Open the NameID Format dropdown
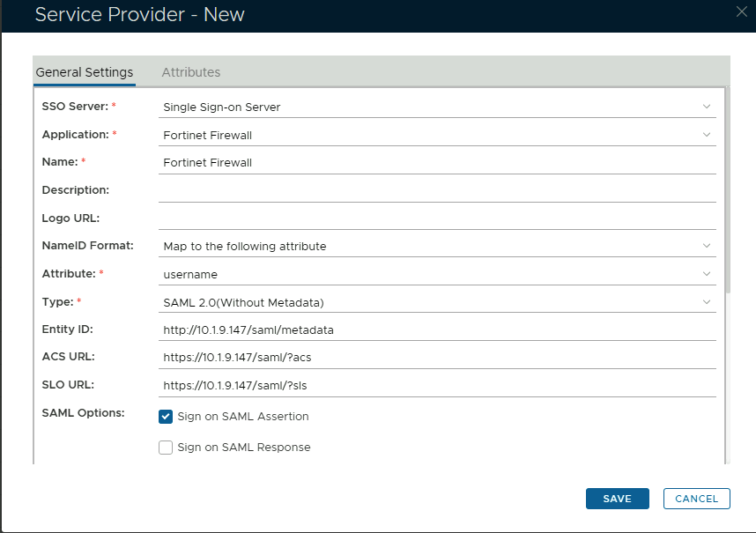 437,246
